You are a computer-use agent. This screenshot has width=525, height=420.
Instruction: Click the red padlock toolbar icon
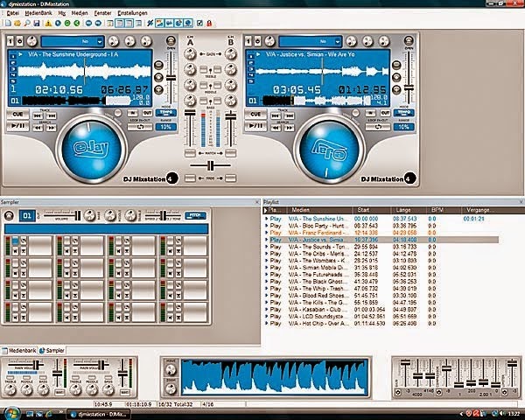click(x=209, y=23)
